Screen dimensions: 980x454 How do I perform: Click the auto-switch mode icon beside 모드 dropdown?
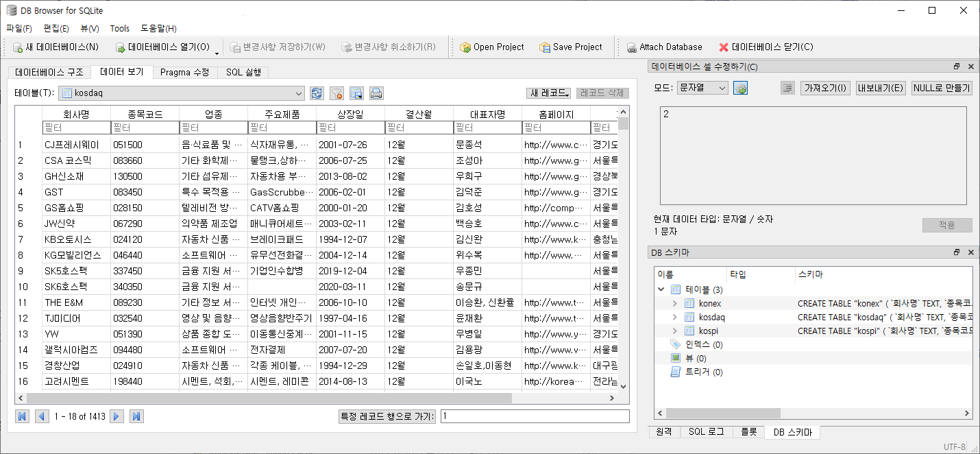(740, 88)
